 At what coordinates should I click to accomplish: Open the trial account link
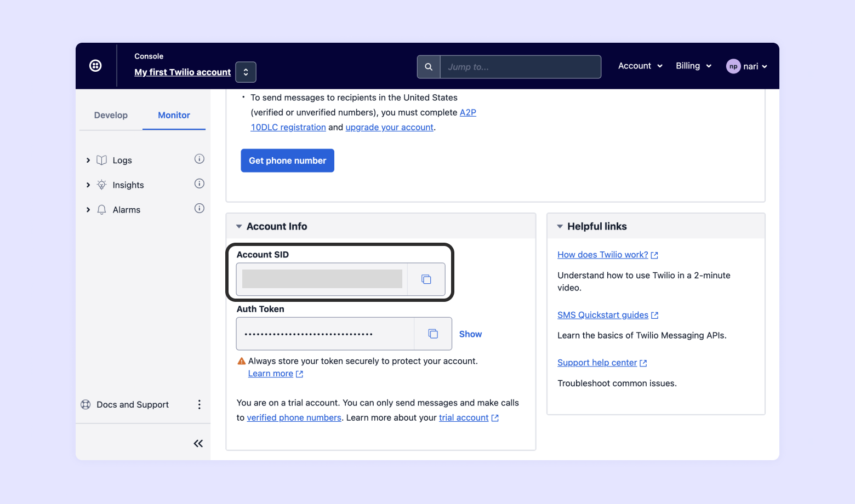pyautogui.click(x=464, y=417)
